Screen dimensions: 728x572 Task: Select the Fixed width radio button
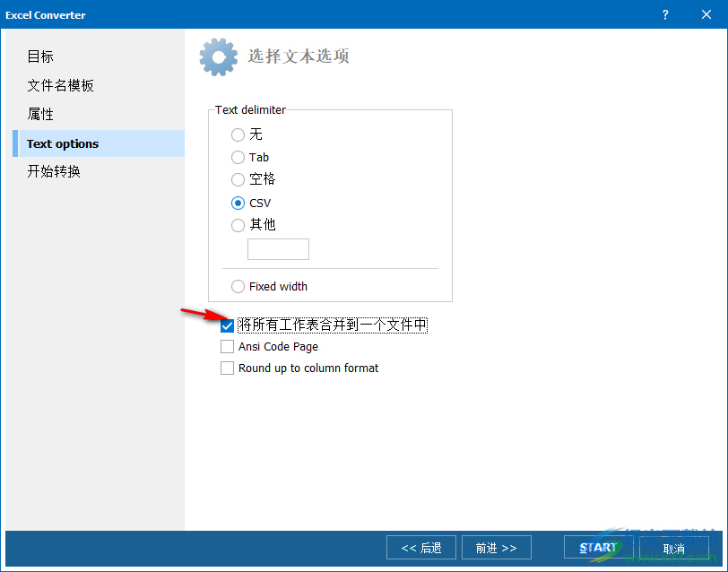coord(238,287)
